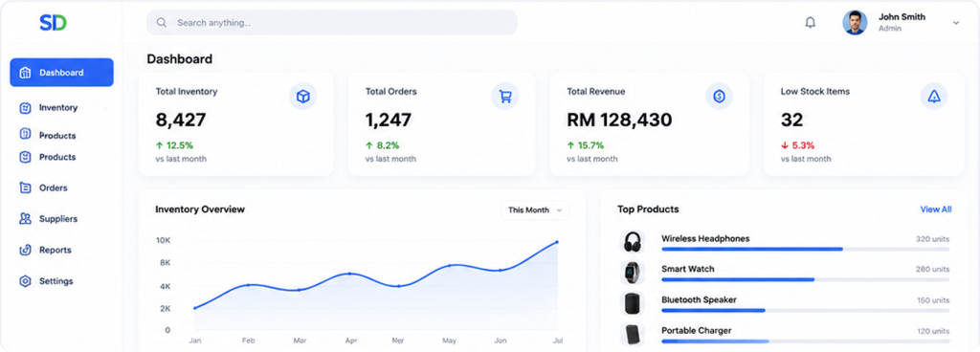
Task: Select Orders in the sidebar
Action: click(54, 187)
